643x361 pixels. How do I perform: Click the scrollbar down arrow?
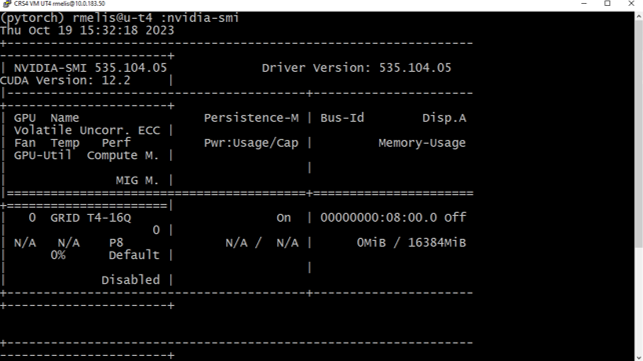[x=639, y=357]
